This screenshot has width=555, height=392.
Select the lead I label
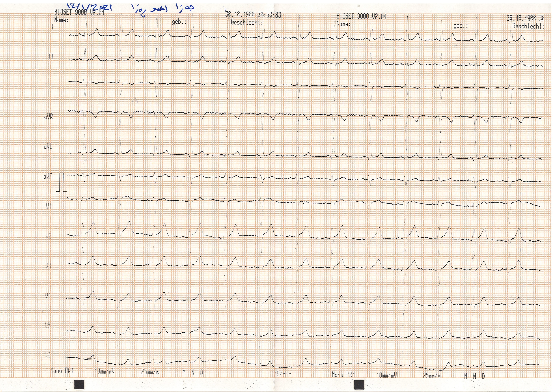pyautogui.click(x=53, y=27)
